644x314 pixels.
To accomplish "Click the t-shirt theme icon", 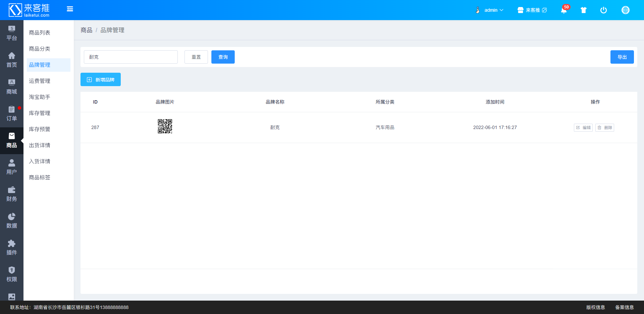I will coord(584,10).
